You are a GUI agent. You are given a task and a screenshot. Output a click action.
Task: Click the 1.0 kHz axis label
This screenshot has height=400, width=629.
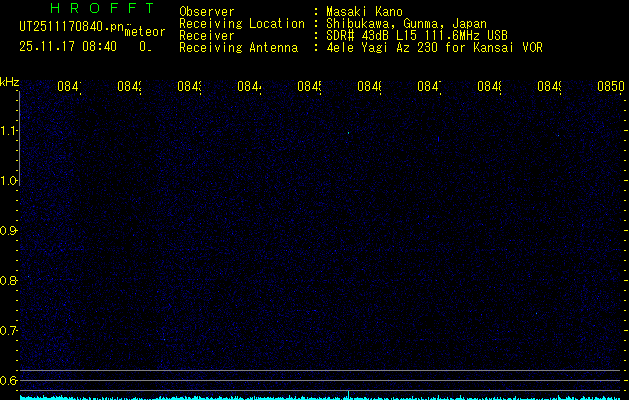[8, 181]
